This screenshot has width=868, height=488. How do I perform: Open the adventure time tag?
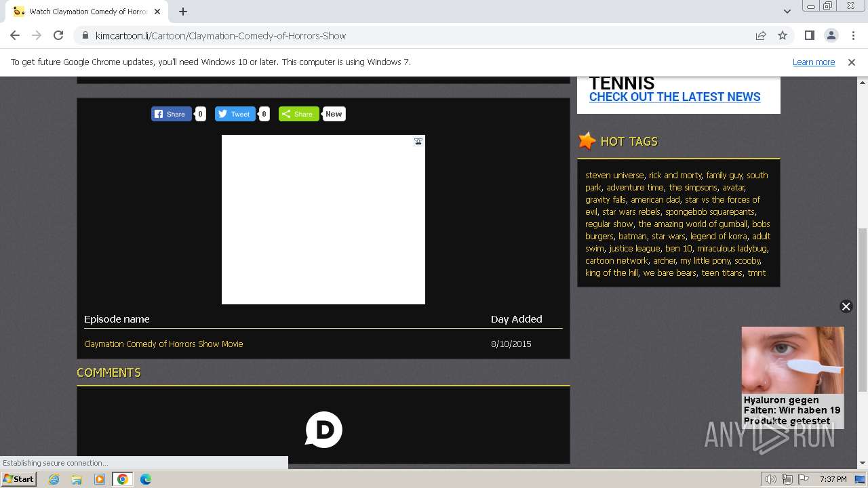635,187
